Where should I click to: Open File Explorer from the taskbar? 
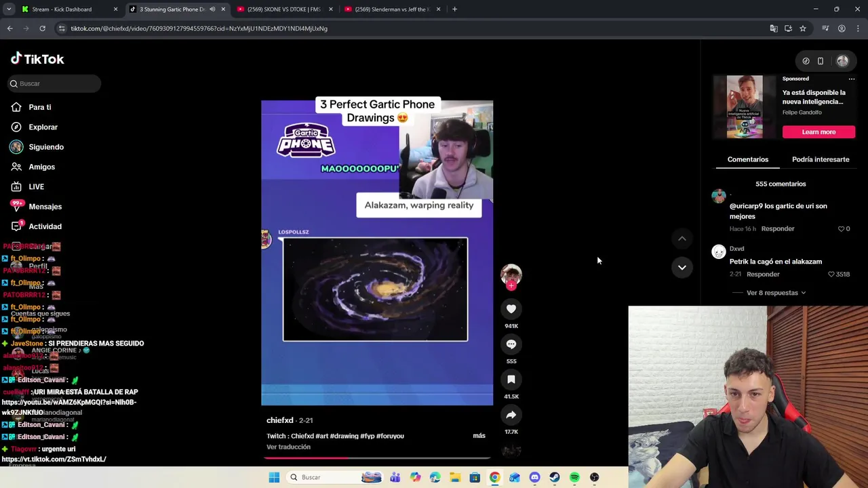[455, 477]
